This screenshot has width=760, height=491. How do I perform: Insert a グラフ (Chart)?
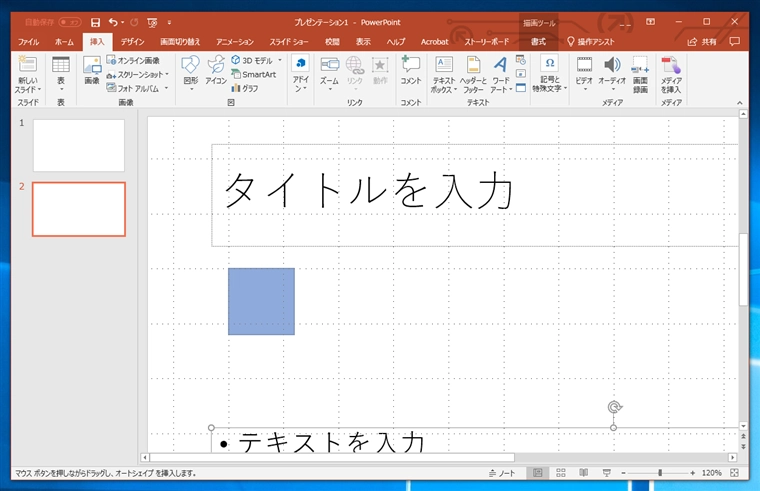[x=245, y=88]
